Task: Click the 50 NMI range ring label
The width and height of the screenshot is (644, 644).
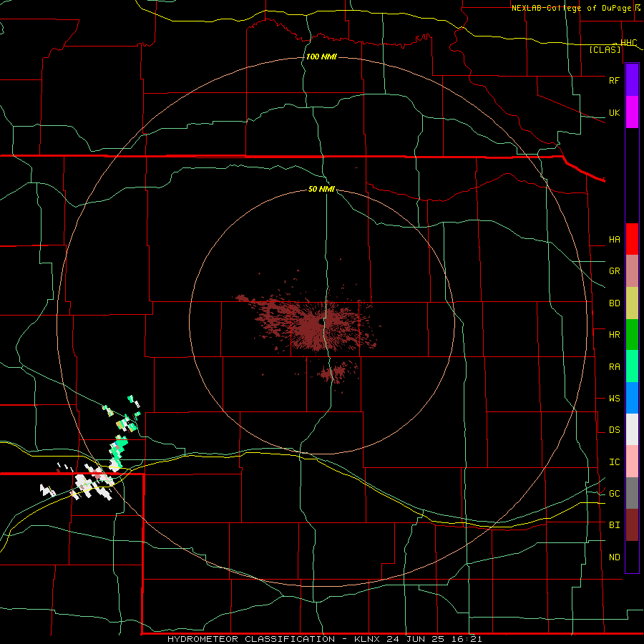Action: click(x=321, y=189)
